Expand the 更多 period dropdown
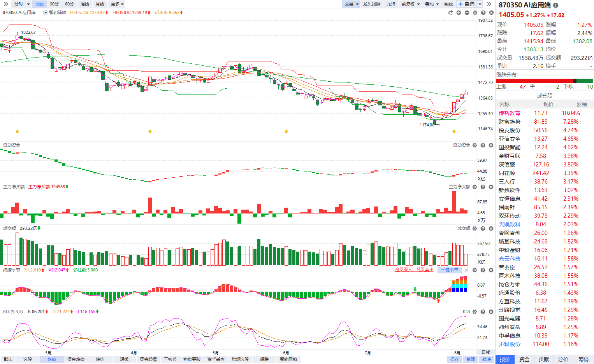This screenshot has height=364, width=594. coord(117,4)
